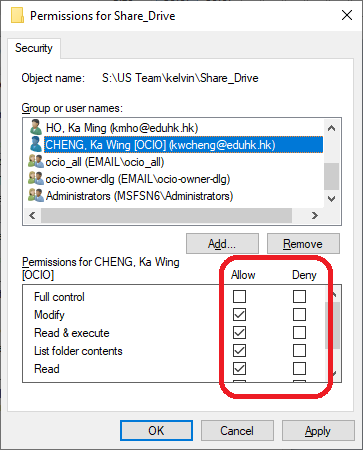
Task: Select user HO, Ka Ming (kmho@eduhk.hk)
Action: 122,128
